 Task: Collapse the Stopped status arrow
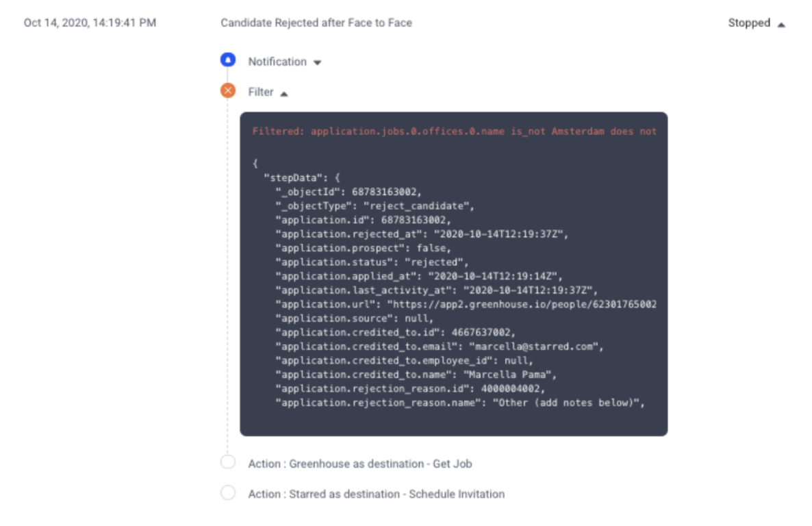pos(781,25)
